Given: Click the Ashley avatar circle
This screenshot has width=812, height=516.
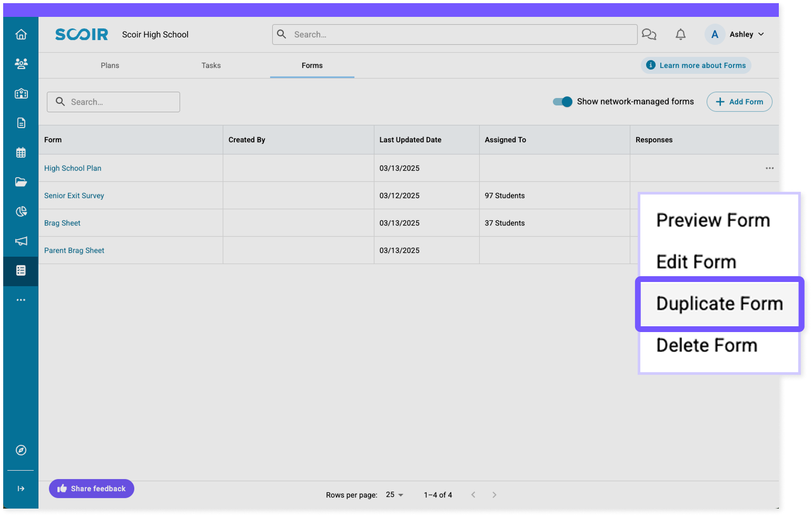Looking at the screenshot, I should click(715, 34).
